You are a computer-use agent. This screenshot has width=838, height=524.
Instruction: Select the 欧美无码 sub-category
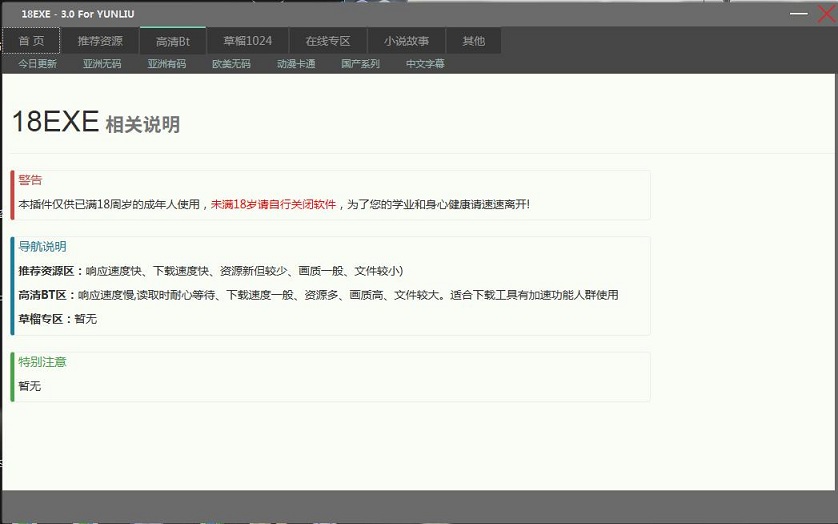pyautogui.click(x=231, y=64)
